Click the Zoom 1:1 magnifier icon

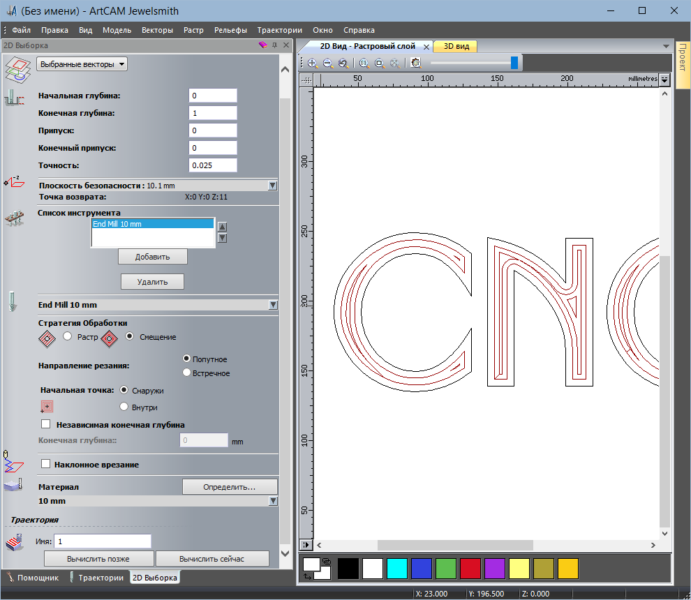pyautogui.click(x=364, y=63)
